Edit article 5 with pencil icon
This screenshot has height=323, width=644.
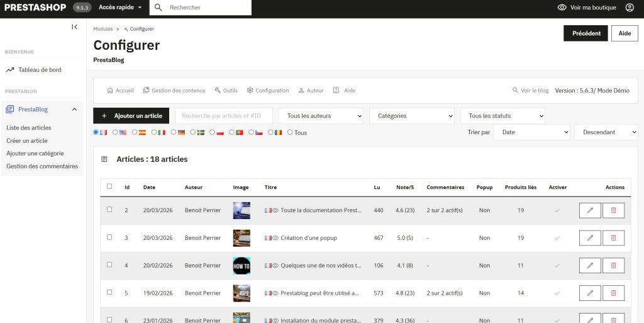point(590,293)
